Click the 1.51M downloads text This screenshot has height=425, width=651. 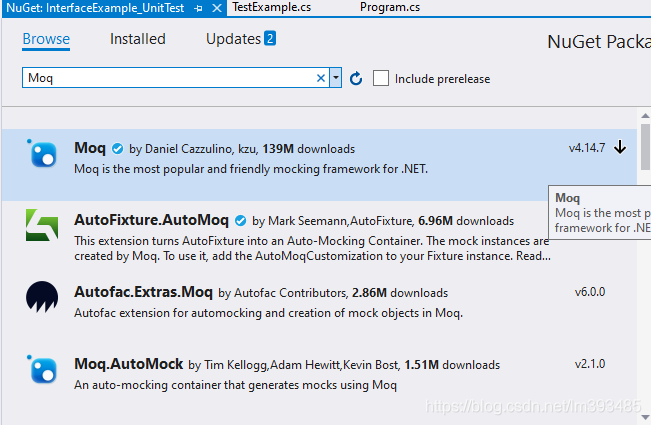pyautogui.click(x=452, y=365)
